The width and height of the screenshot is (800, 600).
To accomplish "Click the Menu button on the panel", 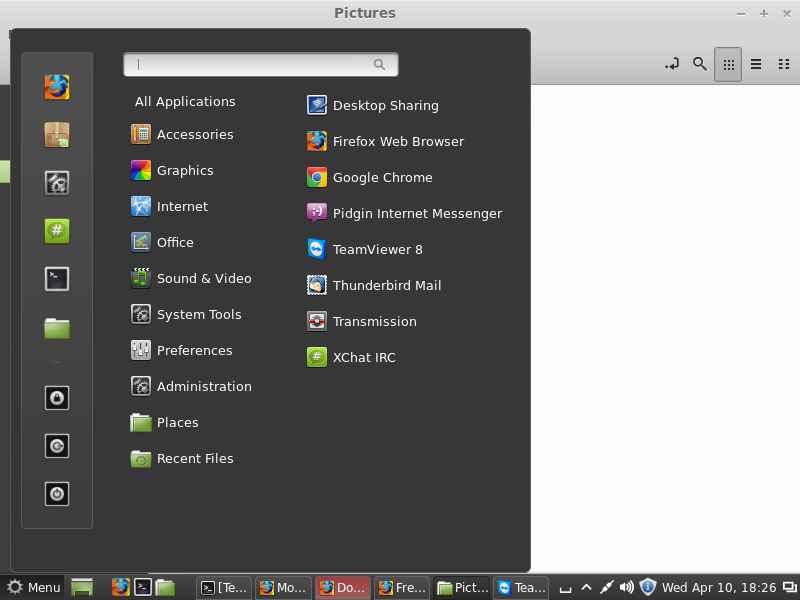I will click(34, 588).
